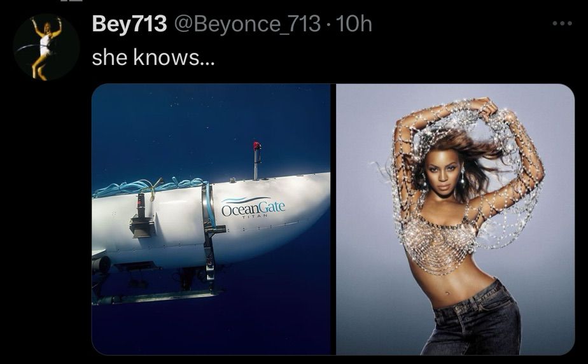The height and width of the screenshot is (364, 588).
Task: Click the Bey713 profile avatar
Action: [46, 47]
